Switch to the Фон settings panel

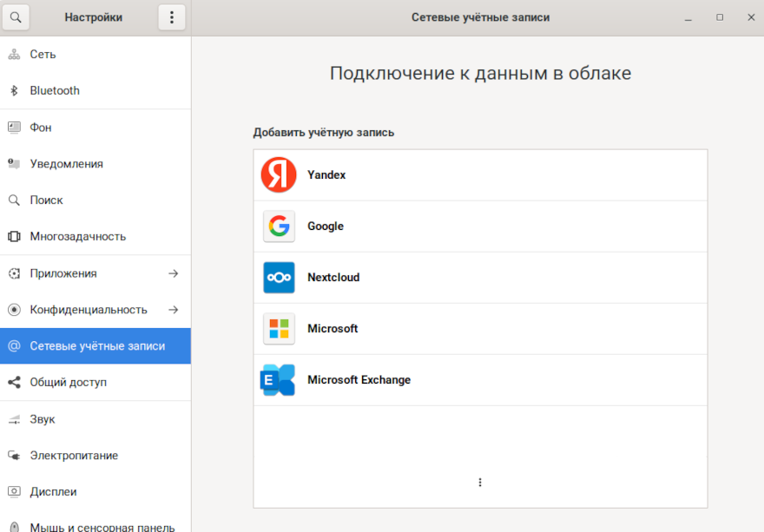point(41,128)
